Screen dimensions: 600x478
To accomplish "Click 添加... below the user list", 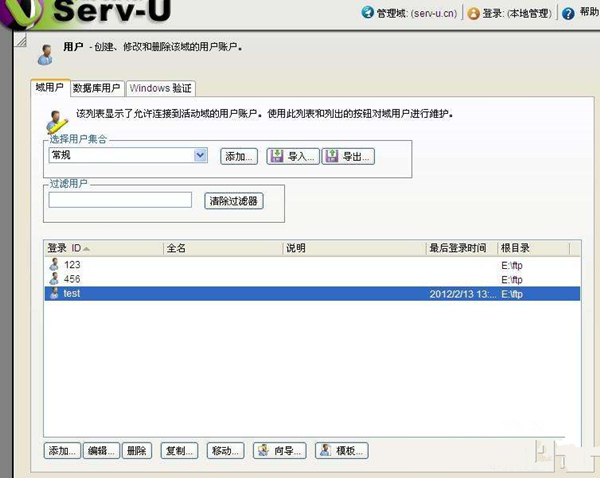I will (x=62, y=451).
